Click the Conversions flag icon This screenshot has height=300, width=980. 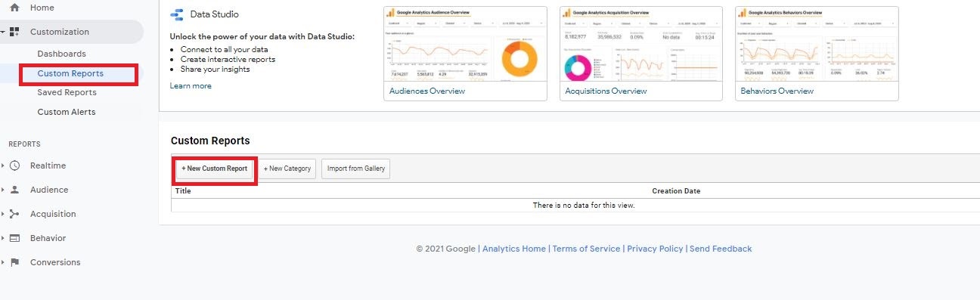click(x=14, y=262)
